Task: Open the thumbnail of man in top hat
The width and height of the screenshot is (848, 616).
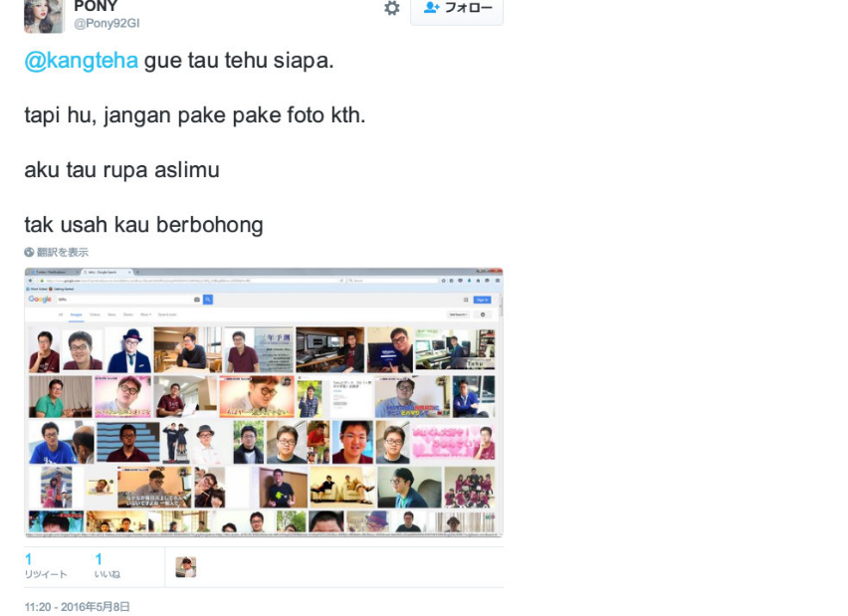Action: pyautogui.click(x=128, y=350)
